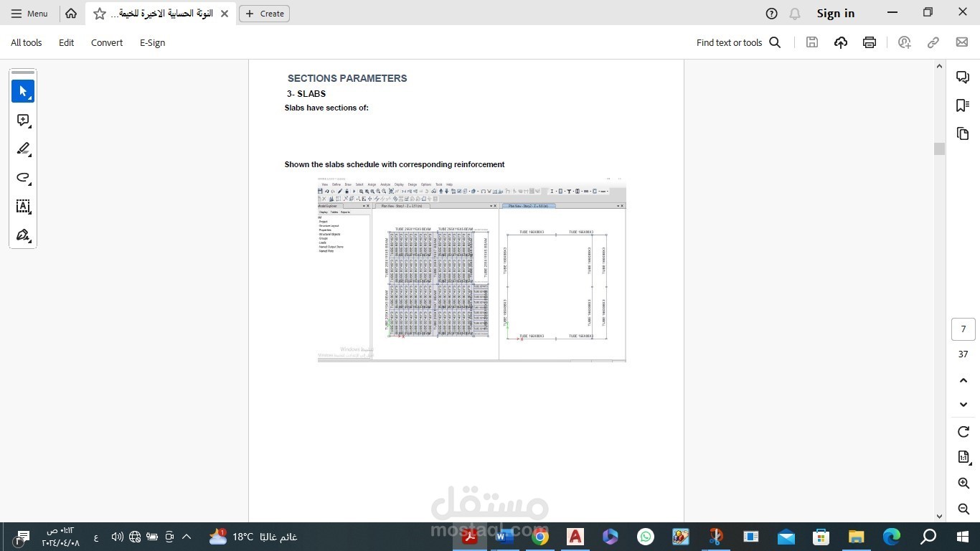The width and height of the screenshot is (980, 551).
Task: Switch to Google Chrome in the taskbar
Action: (x=540, y=537)
